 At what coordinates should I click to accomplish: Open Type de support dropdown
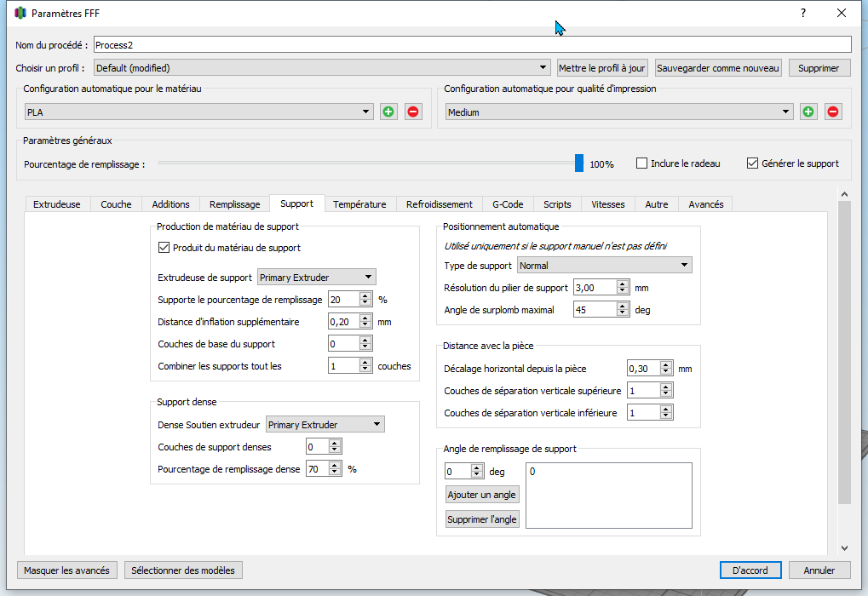pos(604,266)
